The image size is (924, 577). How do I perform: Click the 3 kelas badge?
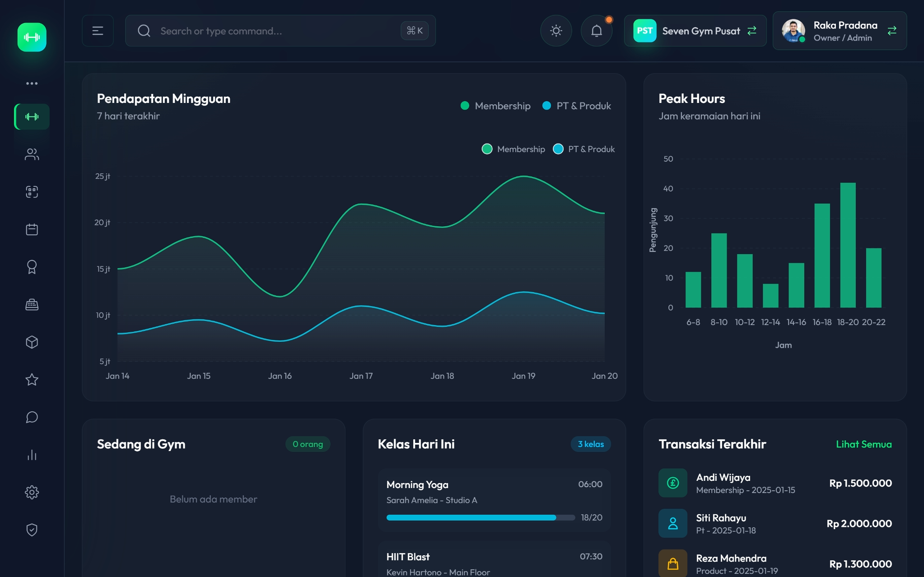[591, 444]
